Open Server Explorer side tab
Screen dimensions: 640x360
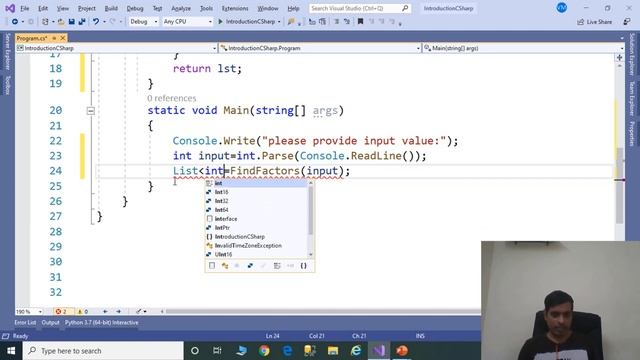[7, 52]
